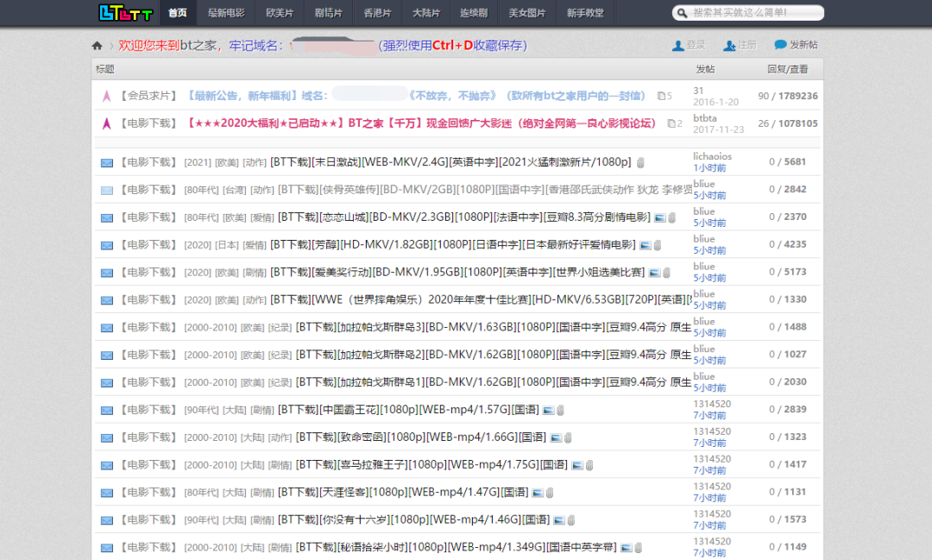Open the 连续剧 nav tab
This screenshot has width=932, height=560.
point(474,12)
